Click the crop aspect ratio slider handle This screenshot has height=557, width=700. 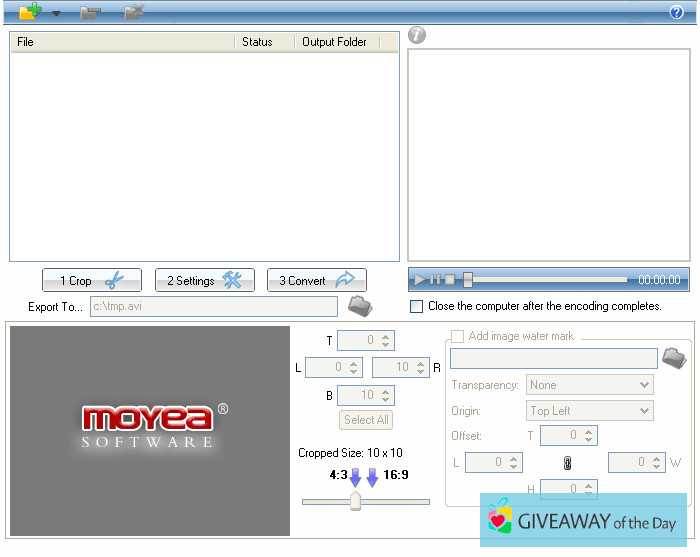click(355, 501)
